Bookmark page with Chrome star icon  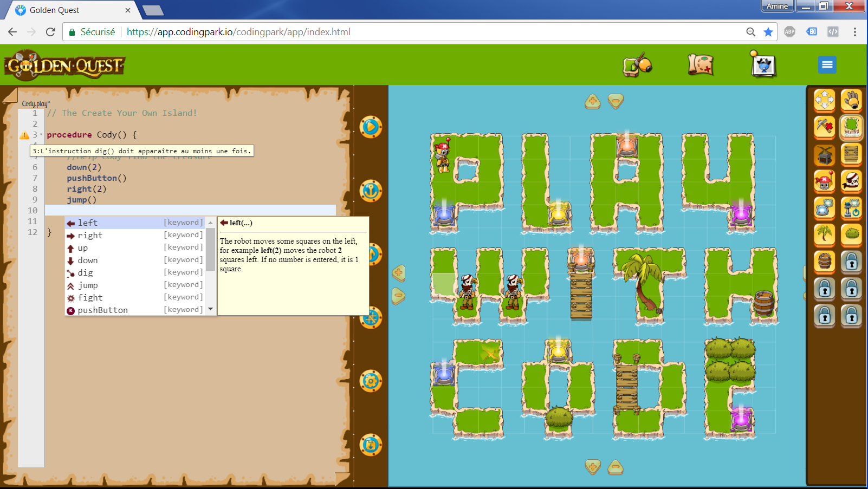(768, 32)
